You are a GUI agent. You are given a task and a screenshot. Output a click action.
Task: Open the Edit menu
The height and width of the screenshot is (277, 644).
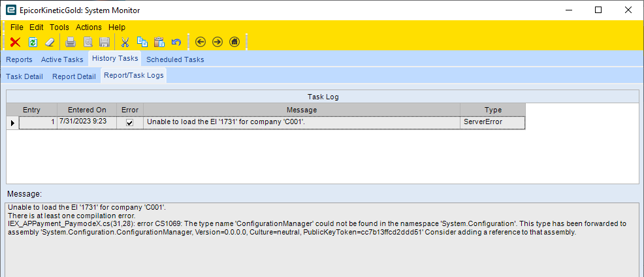36,27
